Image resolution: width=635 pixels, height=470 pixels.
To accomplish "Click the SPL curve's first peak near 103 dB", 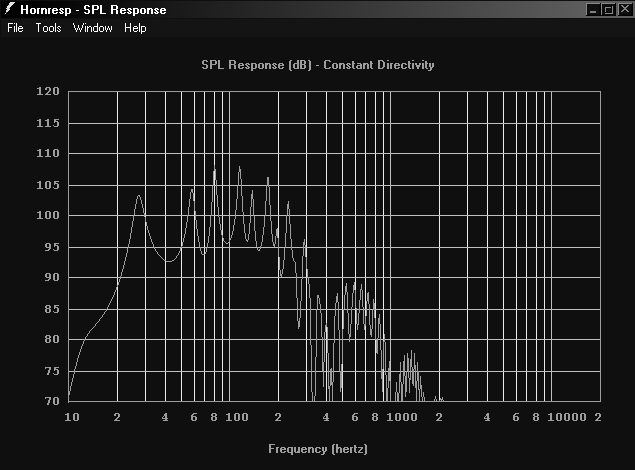I will (x=139, y=196).
